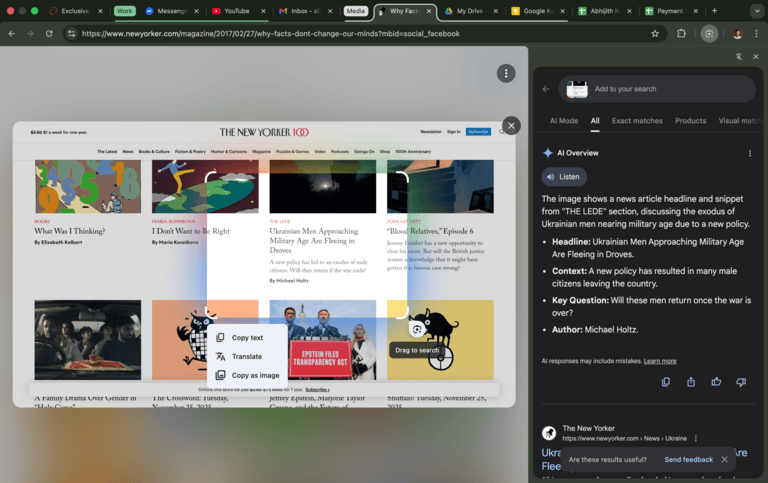Click the Lens camera cursor icon
This screenshot has width=768, height=483.
(417, 330)
